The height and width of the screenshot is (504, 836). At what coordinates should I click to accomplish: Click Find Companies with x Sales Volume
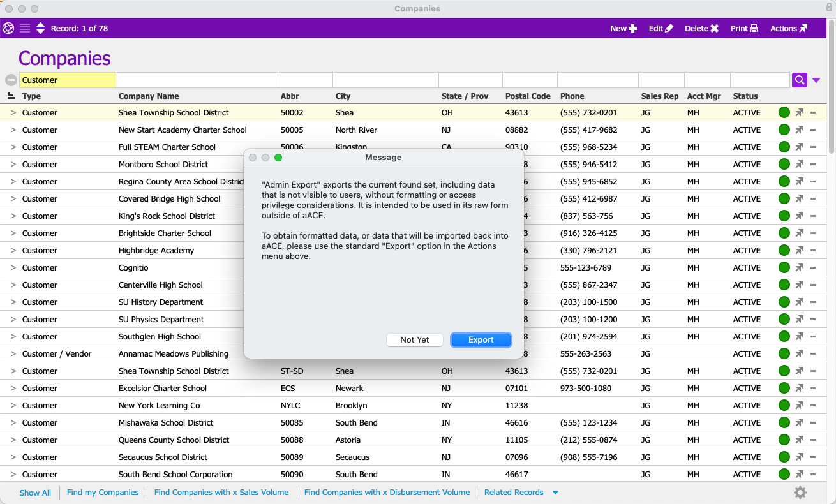[x=221, y=493]
